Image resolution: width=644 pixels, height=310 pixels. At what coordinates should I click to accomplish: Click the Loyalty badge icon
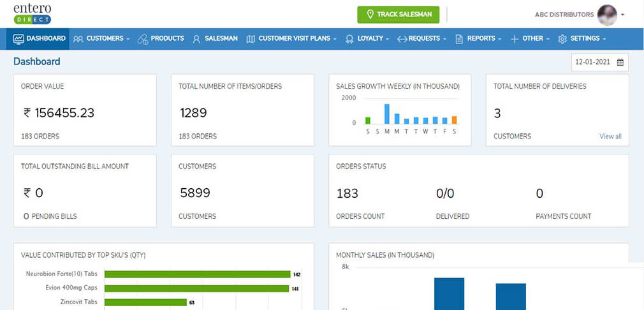(349, 39)
